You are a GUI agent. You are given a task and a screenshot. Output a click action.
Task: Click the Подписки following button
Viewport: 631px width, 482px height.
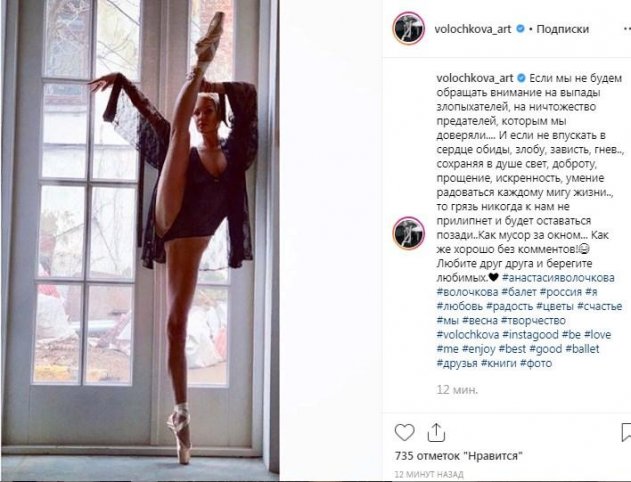pos(563,29)
